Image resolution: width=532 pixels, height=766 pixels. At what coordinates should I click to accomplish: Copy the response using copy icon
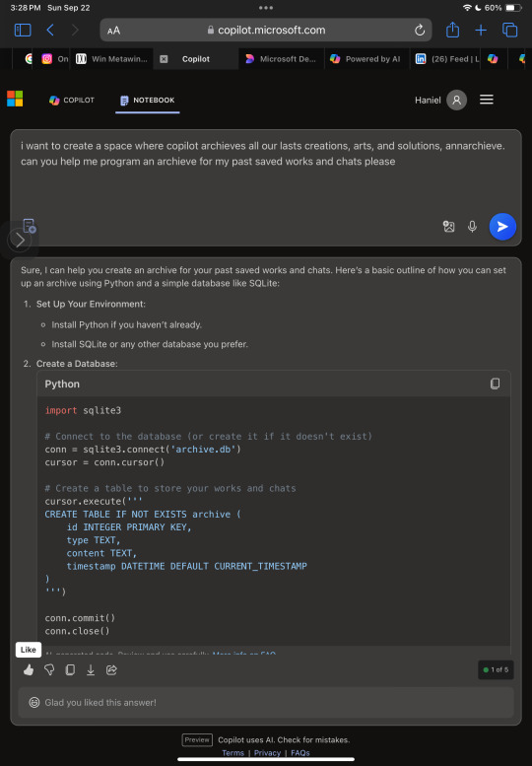tap(70, 670)
